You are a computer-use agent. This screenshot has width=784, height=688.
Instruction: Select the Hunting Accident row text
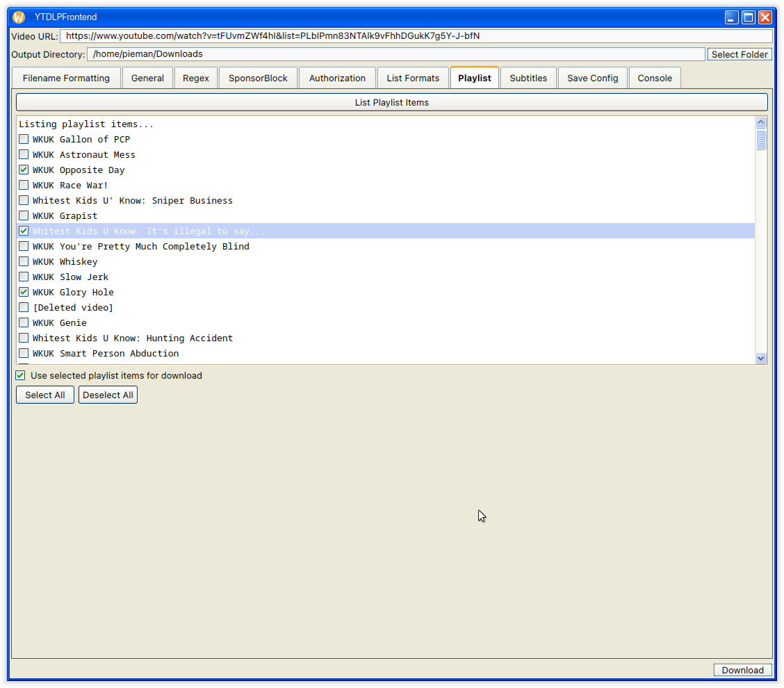coord(133,338)
